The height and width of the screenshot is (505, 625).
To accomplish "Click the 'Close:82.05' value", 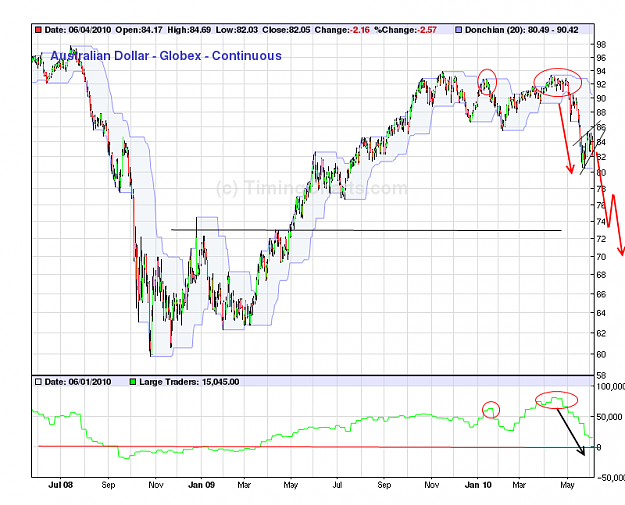I will click(286, 30).
